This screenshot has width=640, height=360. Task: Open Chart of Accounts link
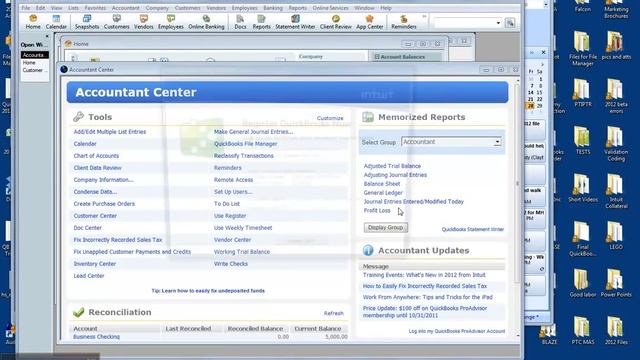click(96, 156)
